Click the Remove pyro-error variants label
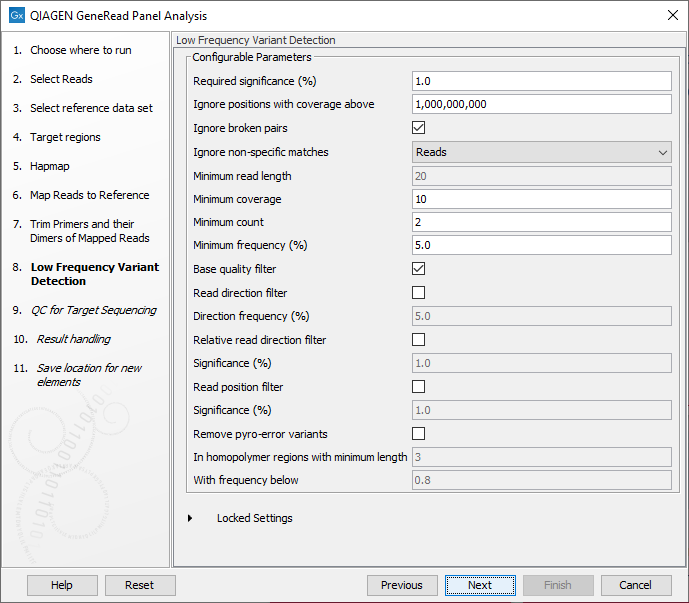689x603 pixels. [x=260, y=434]
